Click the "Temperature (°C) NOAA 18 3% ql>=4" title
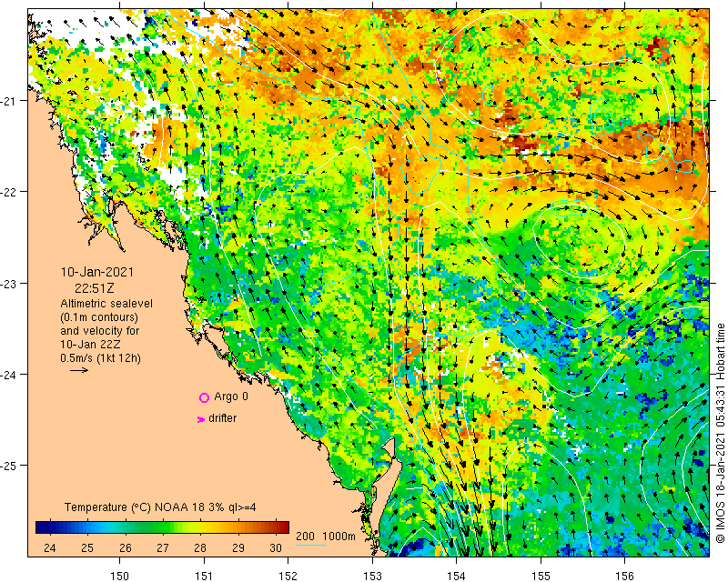The height and width of the screenshot is (582, 728). click(160, 507)
